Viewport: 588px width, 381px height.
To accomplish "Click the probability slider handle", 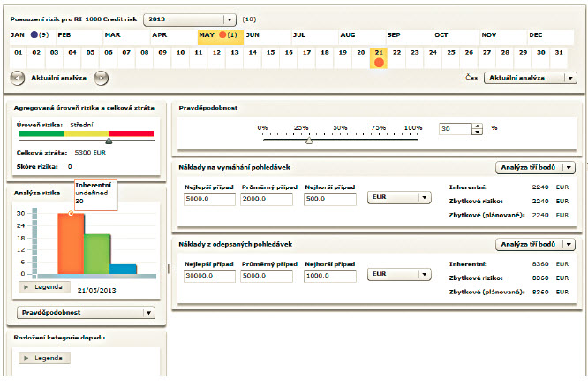I will 309,141.
